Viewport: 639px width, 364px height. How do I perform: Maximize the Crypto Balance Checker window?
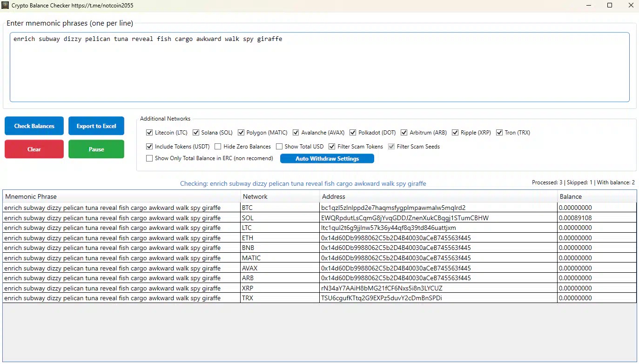(x=610, y=5)
